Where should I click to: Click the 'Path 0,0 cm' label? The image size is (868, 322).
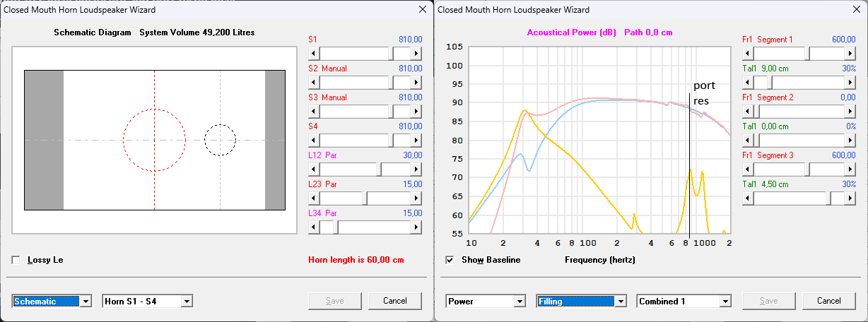648,32
